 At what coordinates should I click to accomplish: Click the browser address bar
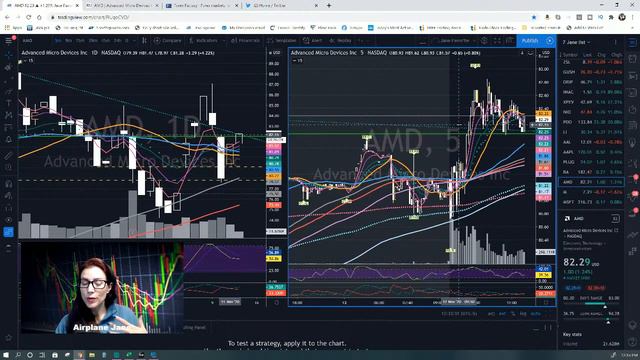click(x=286, y=17)
